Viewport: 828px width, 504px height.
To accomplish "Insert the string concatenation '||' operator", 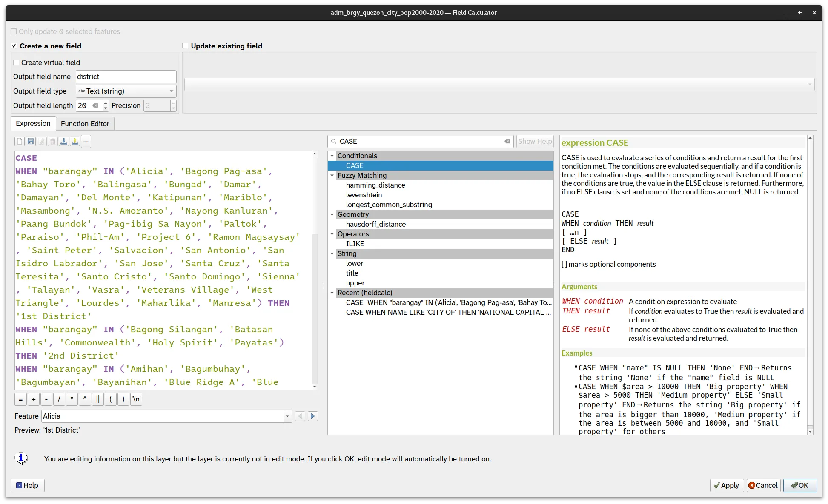I will tap(98, 399).
